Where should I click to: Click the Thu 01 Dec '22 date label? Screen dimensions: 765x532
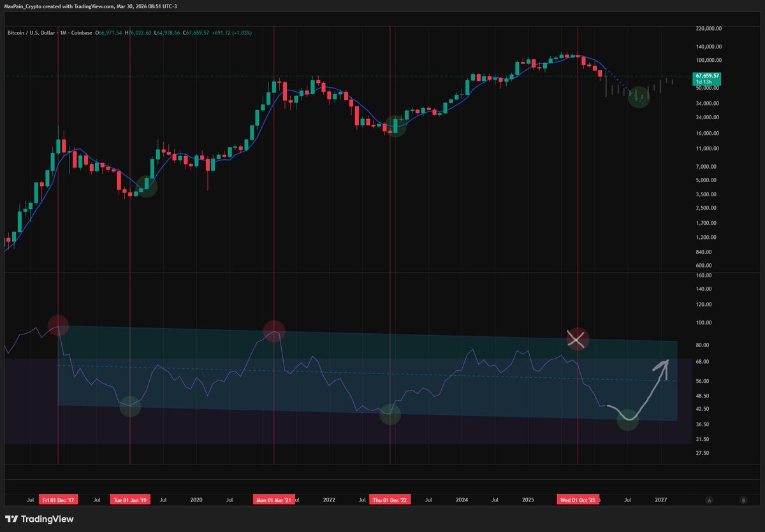[x=390, y=500]
